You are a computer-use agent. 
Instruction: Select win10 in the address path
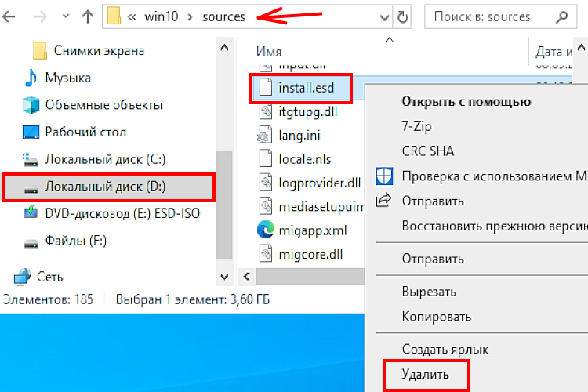[162, 16]
